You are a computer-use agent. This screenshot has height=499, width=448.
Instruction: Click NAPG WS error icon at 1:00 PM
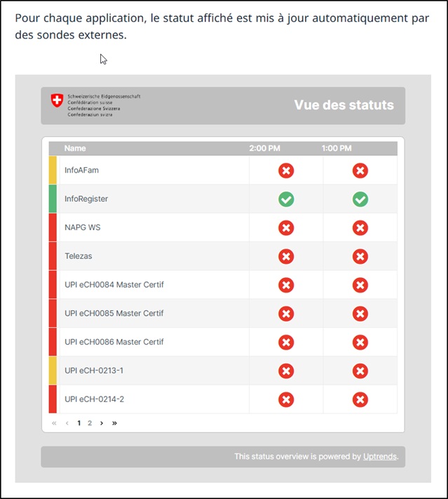pyautogui.click(x=360, y=228)
